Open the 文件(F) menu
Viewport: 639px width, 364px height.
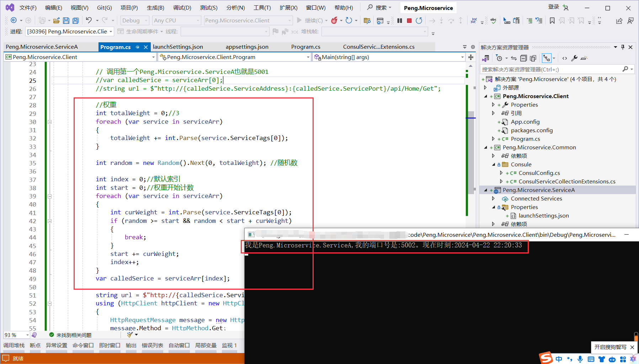28,7
